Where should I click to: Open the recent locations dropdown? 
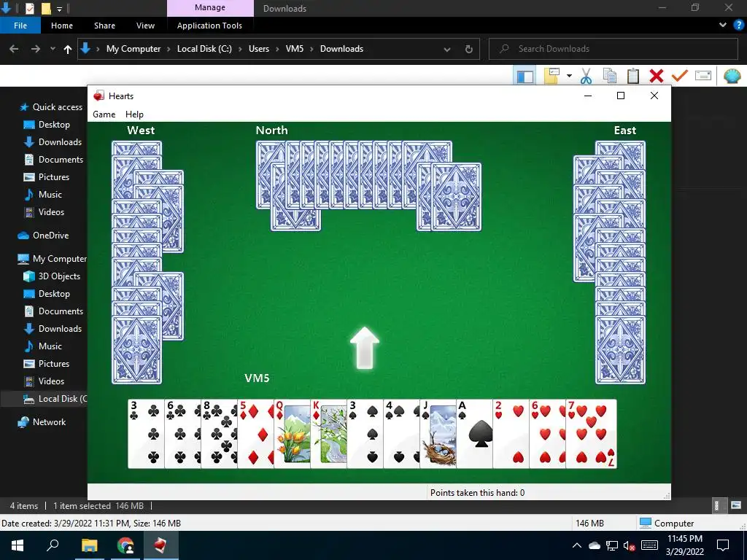[x=53, y=49]
